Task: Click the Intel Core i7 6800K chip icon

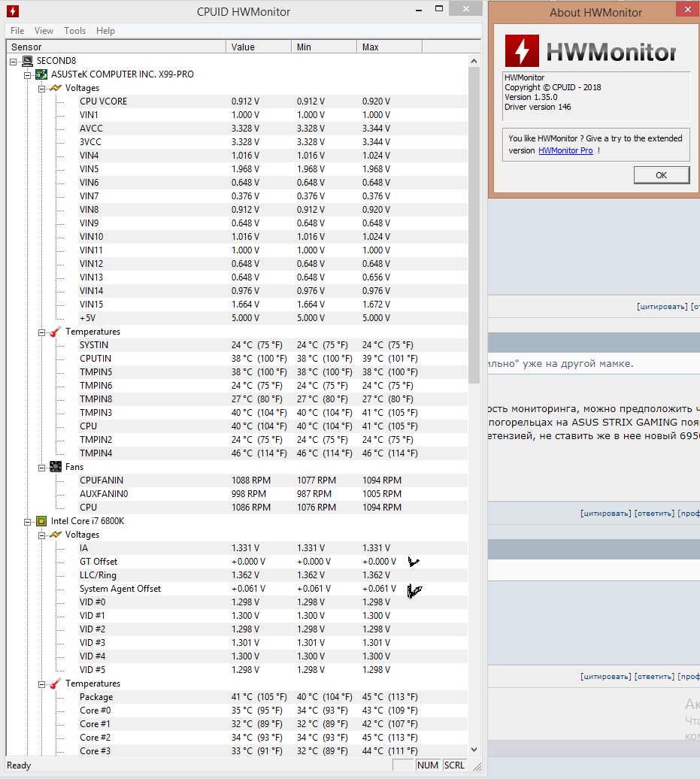Action: [x=41, y=521]
